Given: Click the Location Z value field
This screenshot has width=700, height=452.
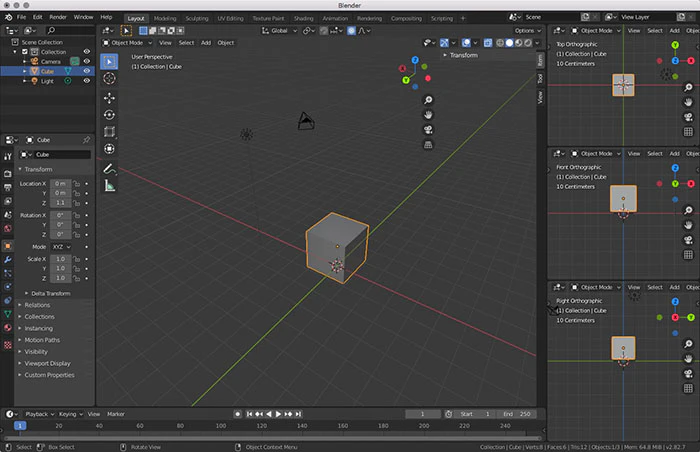Looking at the screenshot, I should [60, 203].
